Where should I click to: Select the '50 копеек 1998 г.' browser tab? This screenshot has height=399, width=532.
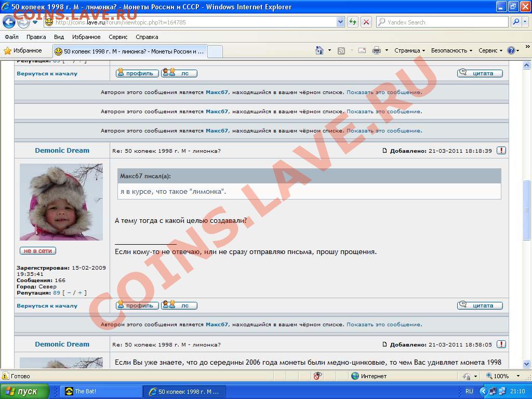tap(130, 51)
